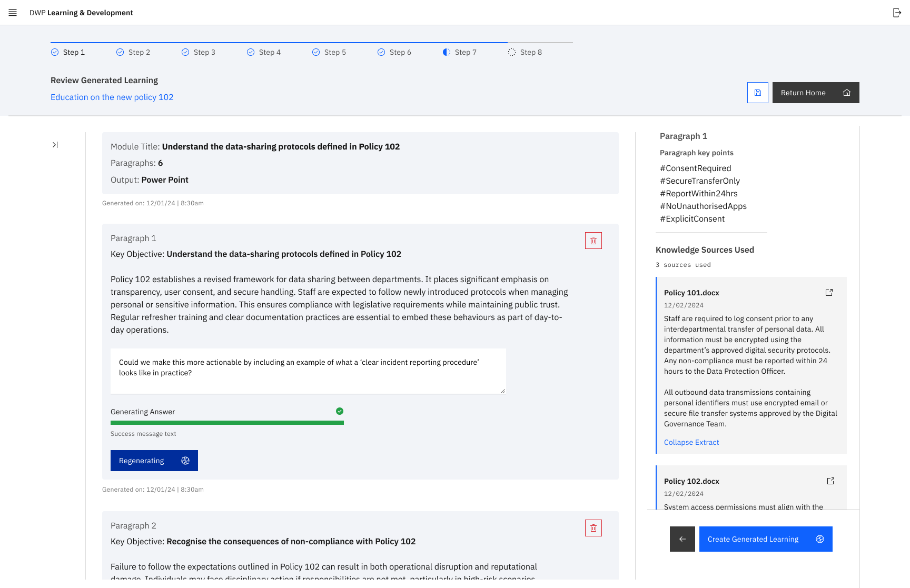910x588 pixels.
Task: Click the logout icon in header
Action: tap(897, 13)
